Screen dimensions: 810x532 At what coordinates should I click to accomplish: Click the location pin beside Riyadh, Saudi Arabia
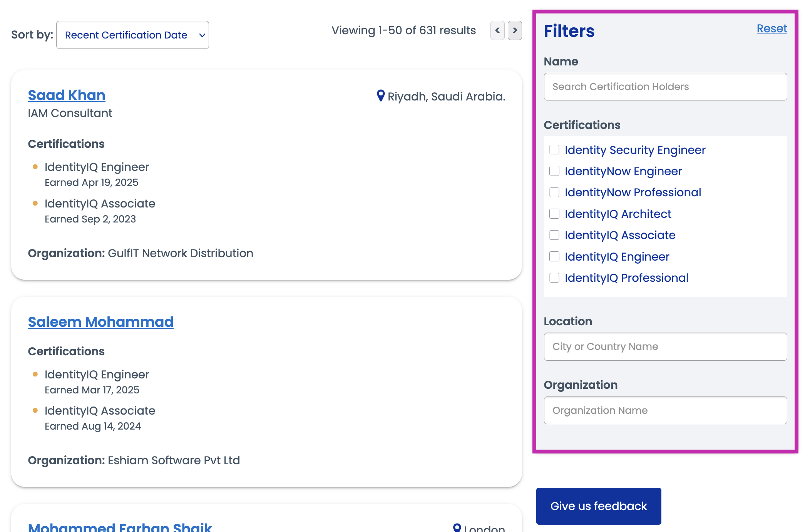pos(380,96)
